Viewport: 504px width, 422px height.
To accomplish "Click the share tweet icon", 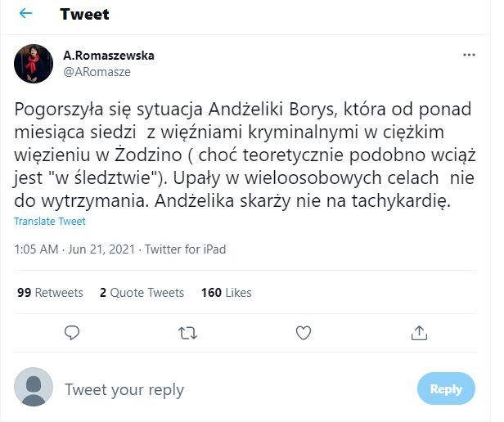I will [419, 332].
